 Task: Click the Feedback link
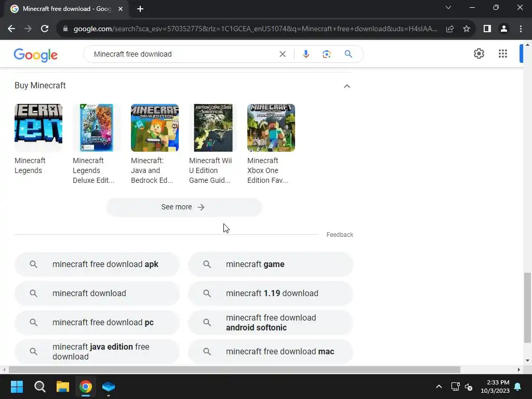click(340, 235)
